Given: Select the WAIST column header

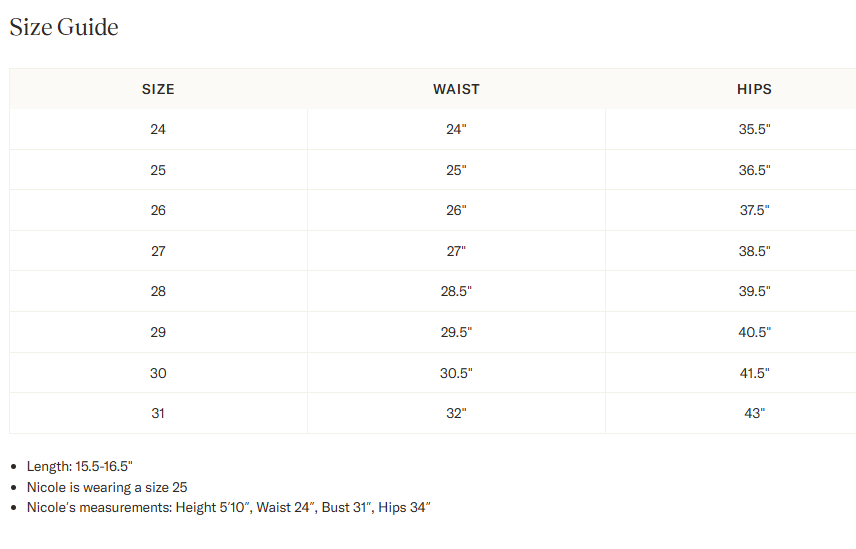Looking at the screenshot, I should [x=456, y=89].
